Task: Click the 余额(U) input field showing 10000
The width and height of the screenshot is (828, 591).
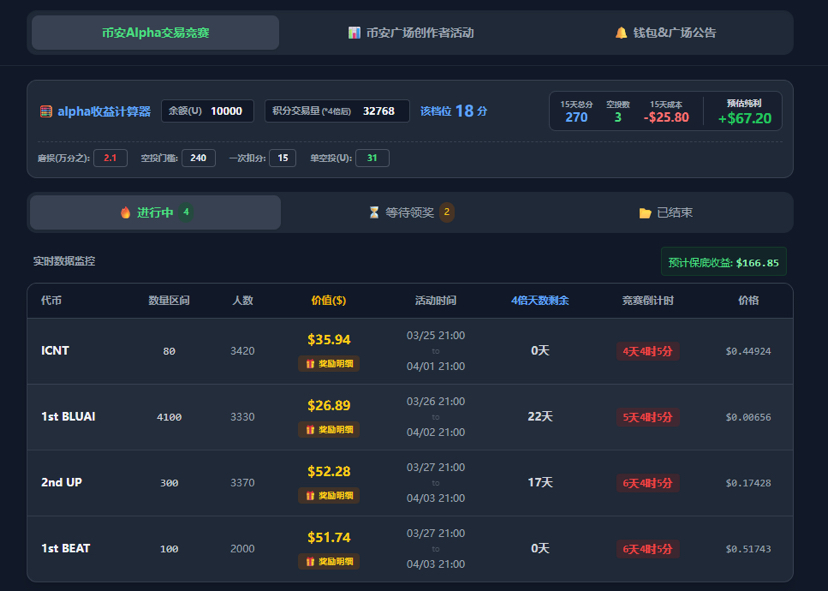Action: pyautogui.click(x=226, y=111)
